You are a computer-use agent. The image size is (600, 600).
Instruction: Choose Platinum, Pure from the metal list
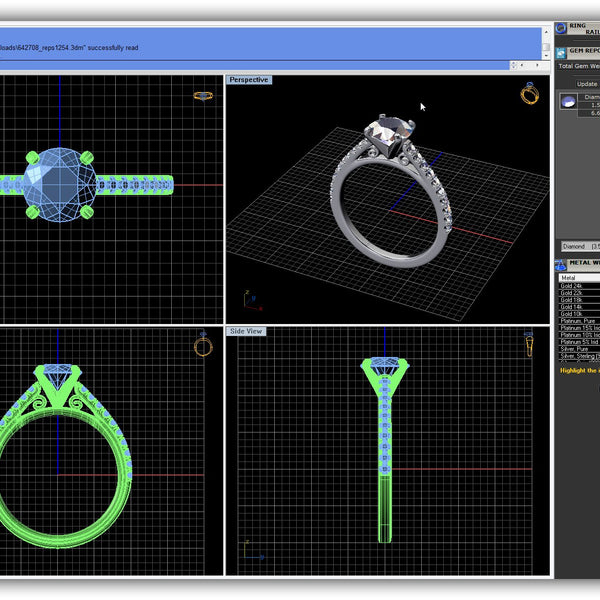(576, 320)
